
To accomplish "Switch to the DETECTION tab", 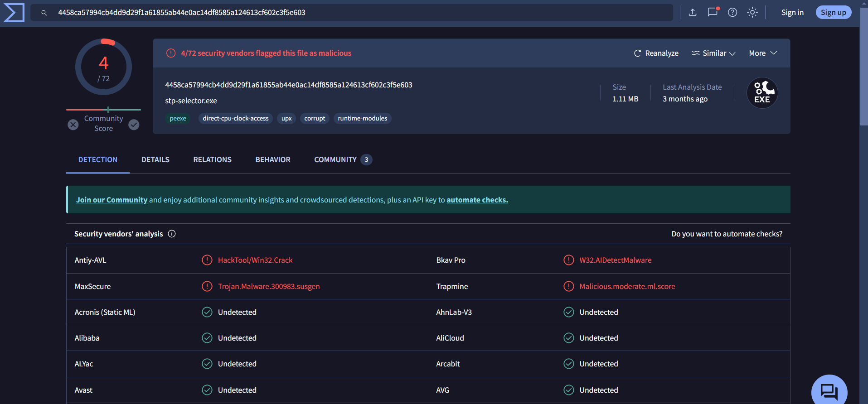I will click(x=98, y=159).
